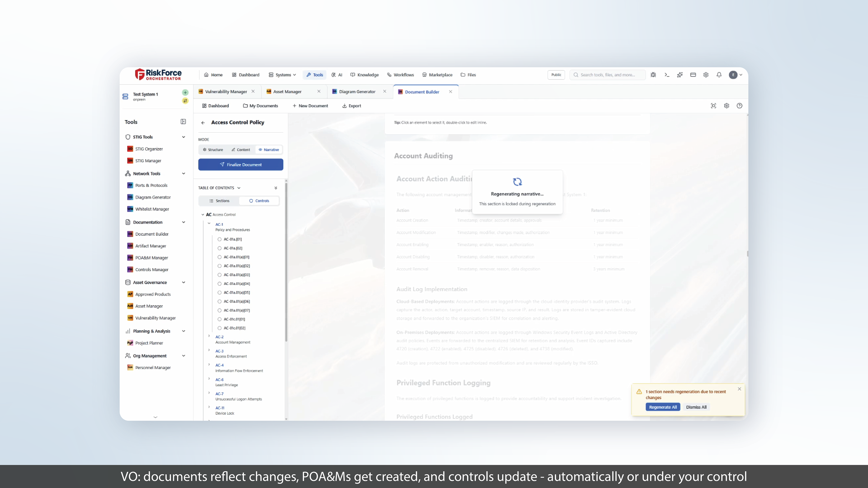Click the focus view icon in document toolbar
868x488 pixels.
pyautogui.click(x=713, y=106)
